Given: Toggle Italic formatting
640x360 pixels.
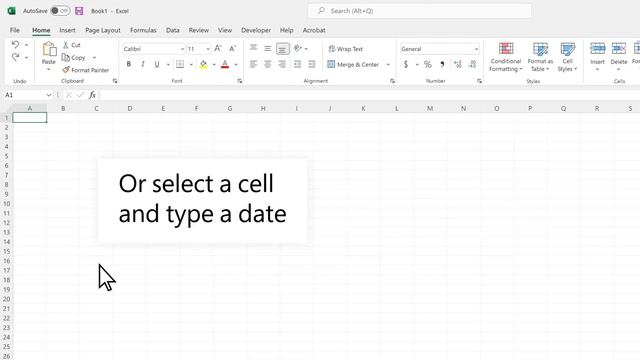Looking at the screenshot, I should [142, 64].
